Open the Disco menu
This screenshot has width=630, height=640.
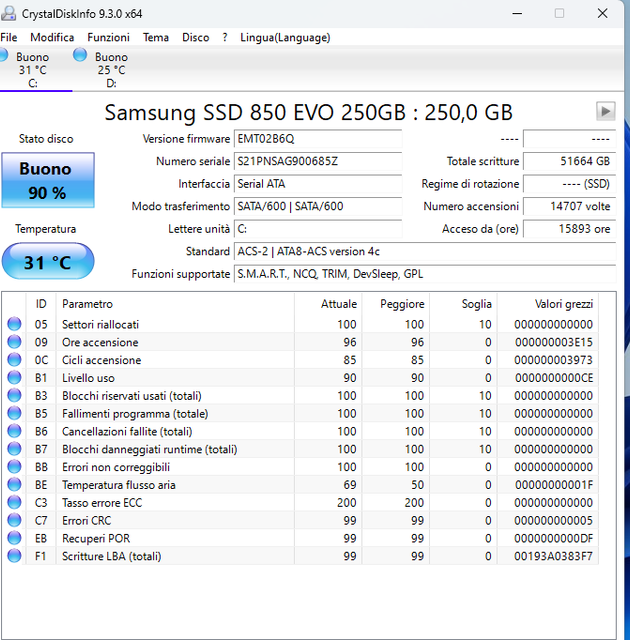click(x=195, y=38)
